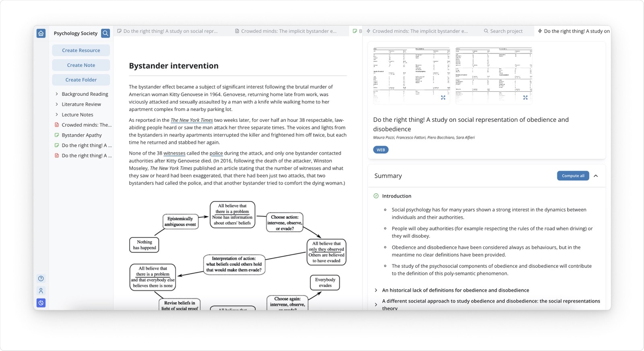Click the bullet 'The study of the psychosocial components'

pos(492,270)
